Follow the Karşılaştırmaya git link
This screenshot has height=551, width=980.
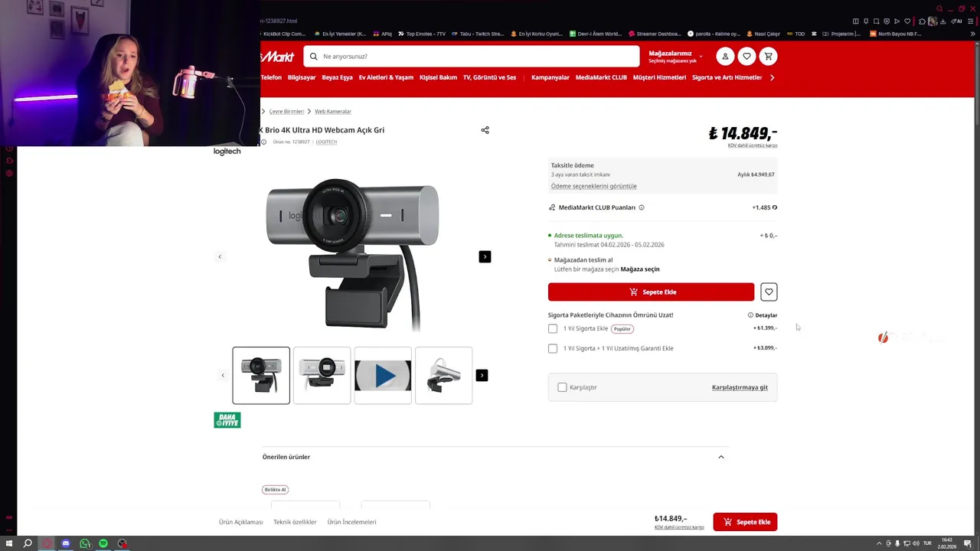click(740, 387)
